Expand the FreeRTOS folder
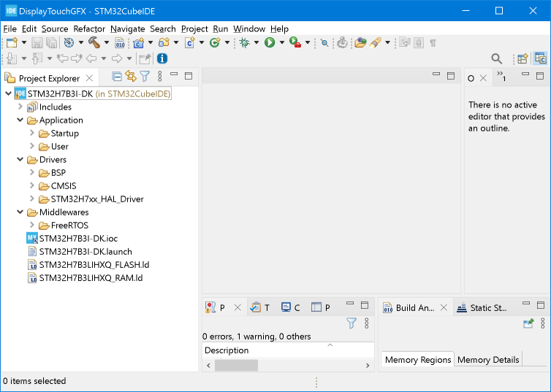Viewport: 551px width, 392px height. coord(32,225)
